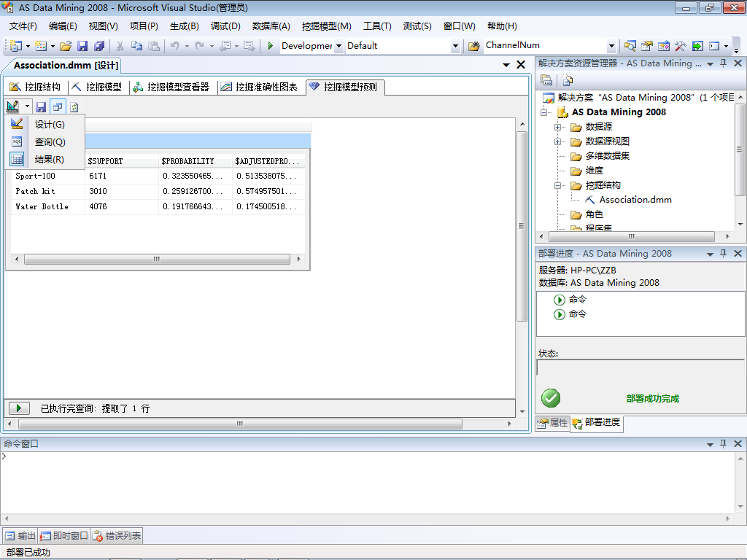The height and width of the screenshot is (560, 747).
Task: Click the Sport-100 result row cell
Action: tap(47, 176)
